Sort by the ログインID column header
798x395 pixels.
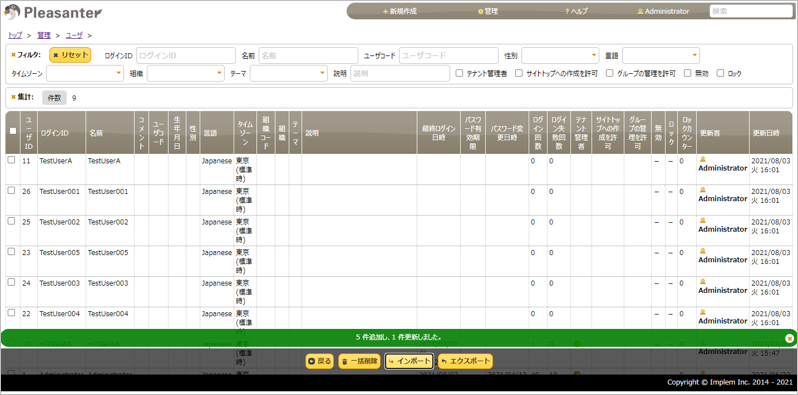[x=62, y=133]
